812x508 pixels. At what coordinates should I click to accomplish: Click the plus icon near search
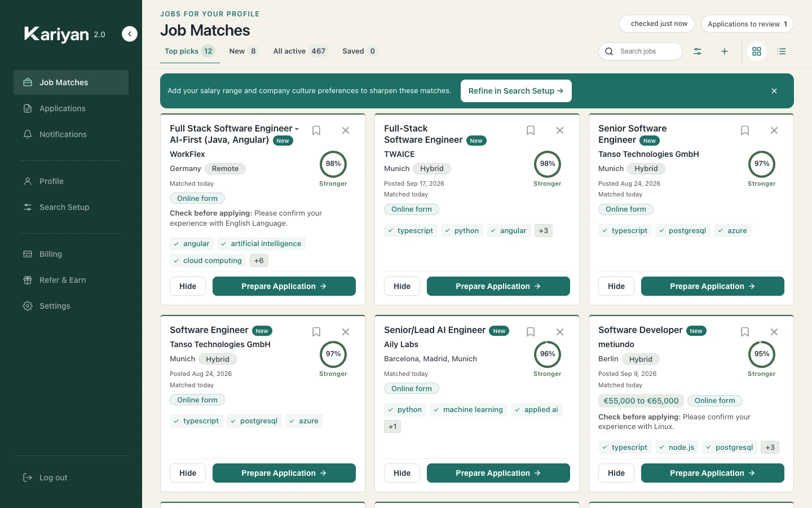pos(725,51)
